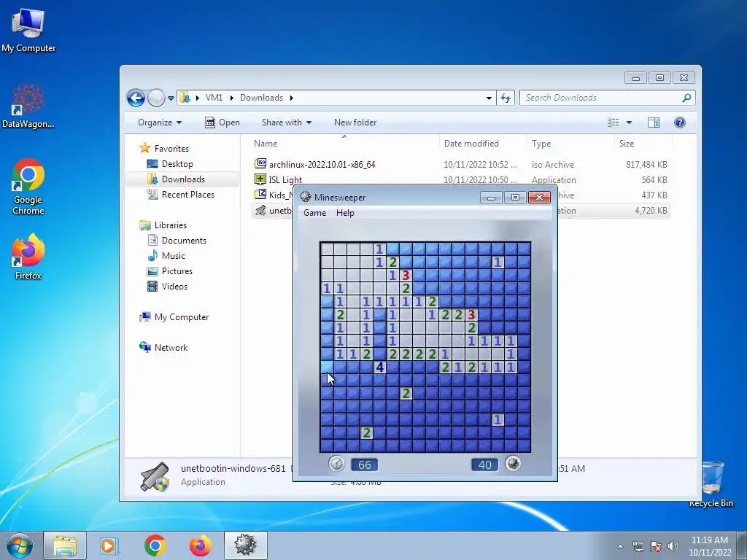Open the Windows Start menu

[x=20, y=545]
